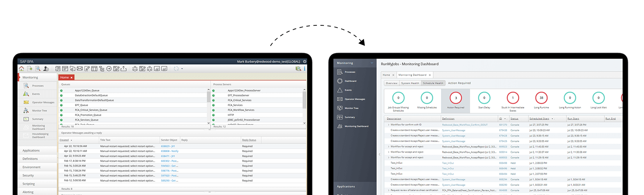
Task: Switch to the Home tab in RunMyJobs
Action: click(x=386, y=75)
